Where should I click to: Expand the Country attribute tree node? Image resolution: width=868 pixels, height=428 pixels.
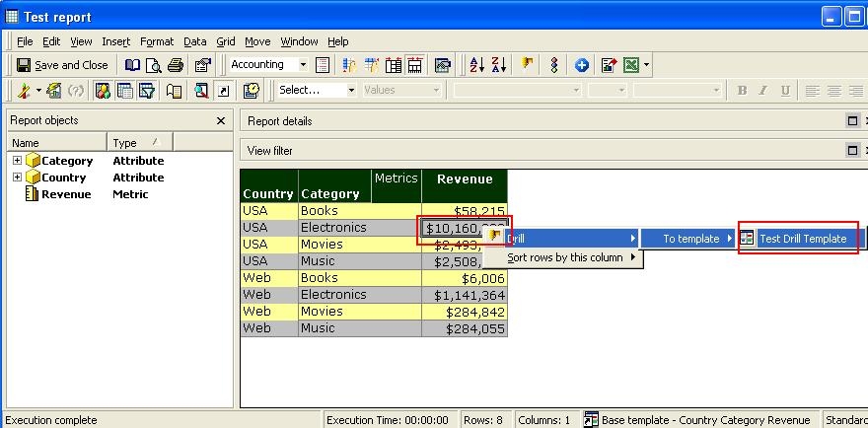point(17,178)
